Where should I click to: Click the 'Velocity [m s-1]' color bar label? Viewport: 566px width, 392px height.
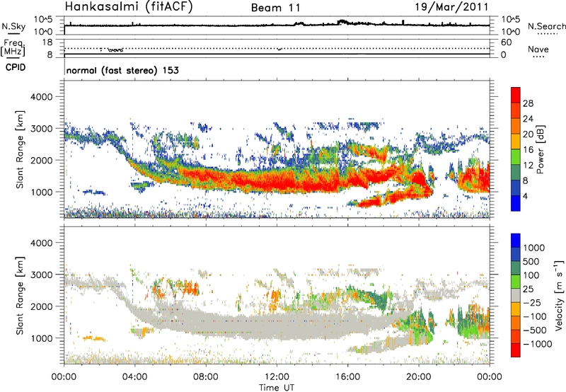(x=560, y=295)
